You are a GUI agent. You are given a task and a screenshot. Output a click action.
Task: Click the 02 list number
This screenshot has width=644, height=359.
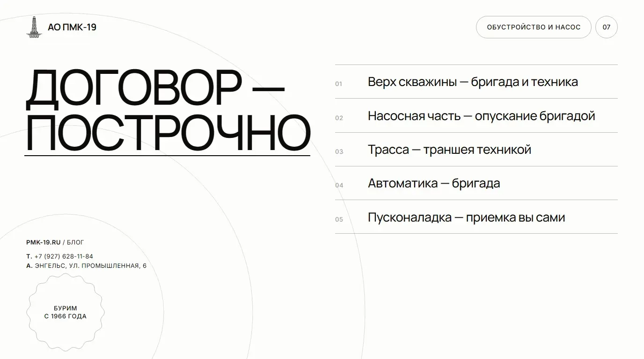click(339, 118)
